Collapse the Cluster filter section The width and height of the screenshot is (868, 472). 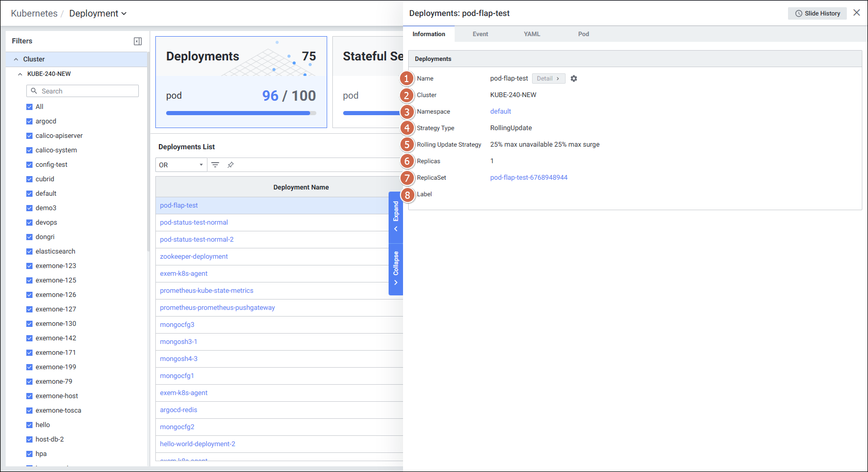pos(16,59)
